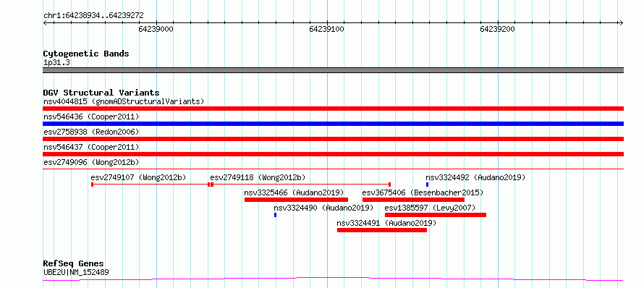This screenshot has height=288, width=644.
Task: Click ruler position 64239200
Action: pos(498,29)
